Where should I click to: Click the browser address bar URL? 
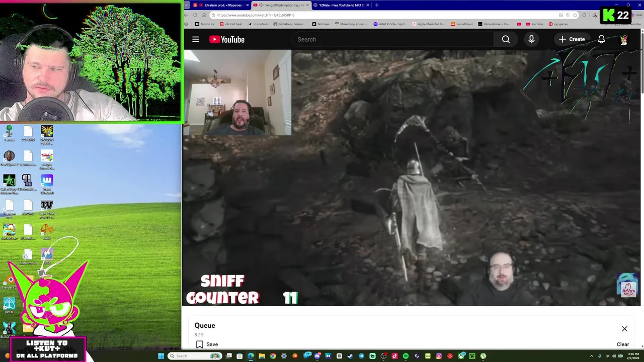[x=256, y=15]
